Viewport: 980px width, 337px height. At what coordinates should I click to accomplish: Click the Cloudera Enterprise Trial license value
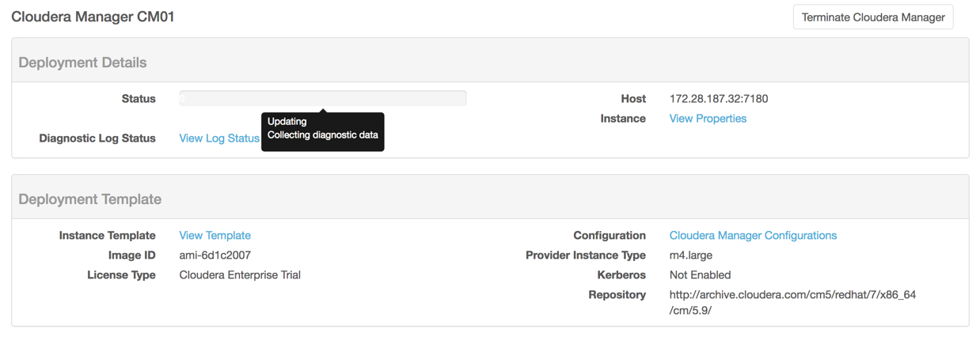[240, 275]
